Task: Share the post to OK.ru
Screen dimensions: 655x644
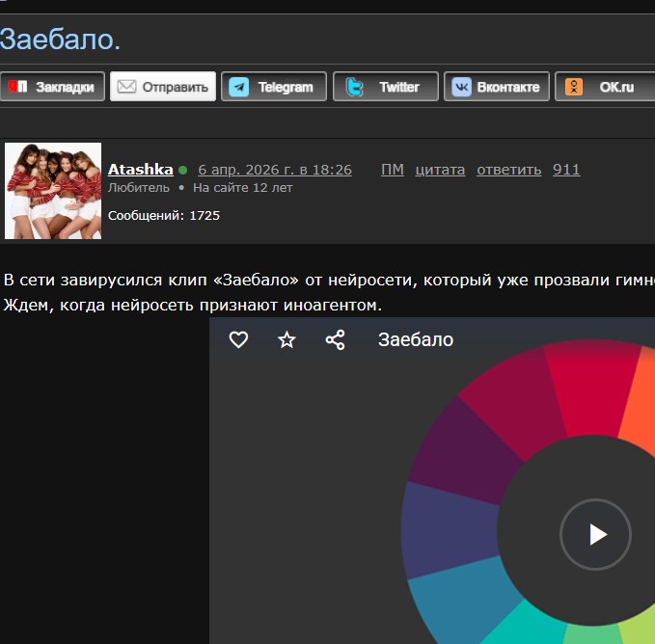Action: click(606, 87)
